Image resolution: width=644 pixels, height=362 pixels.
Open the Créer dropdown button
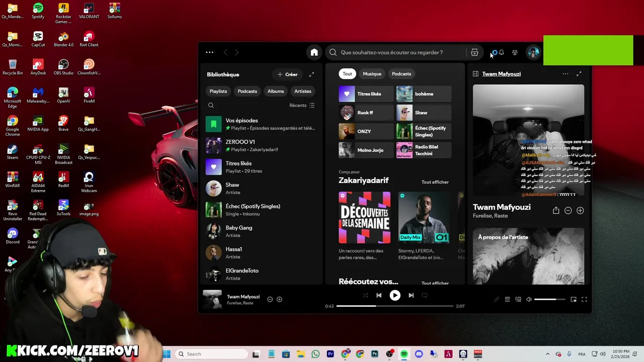click(x=288, y=74)
